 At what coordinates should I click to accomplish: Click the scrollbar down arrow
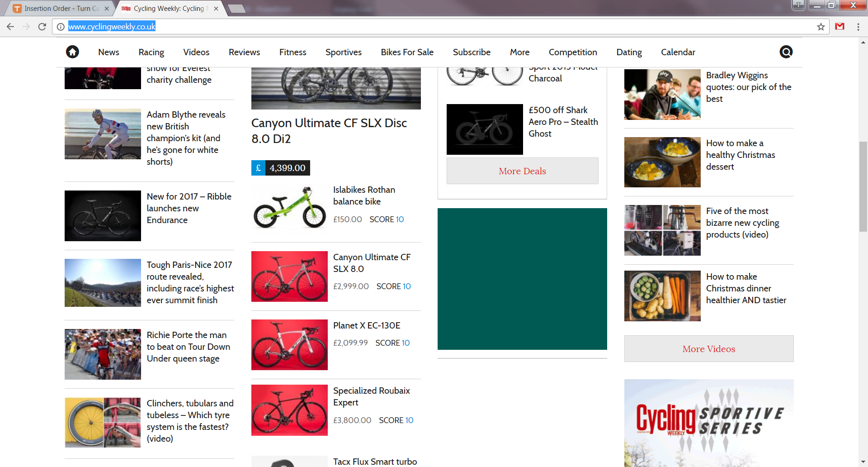(x=863, y=462)
